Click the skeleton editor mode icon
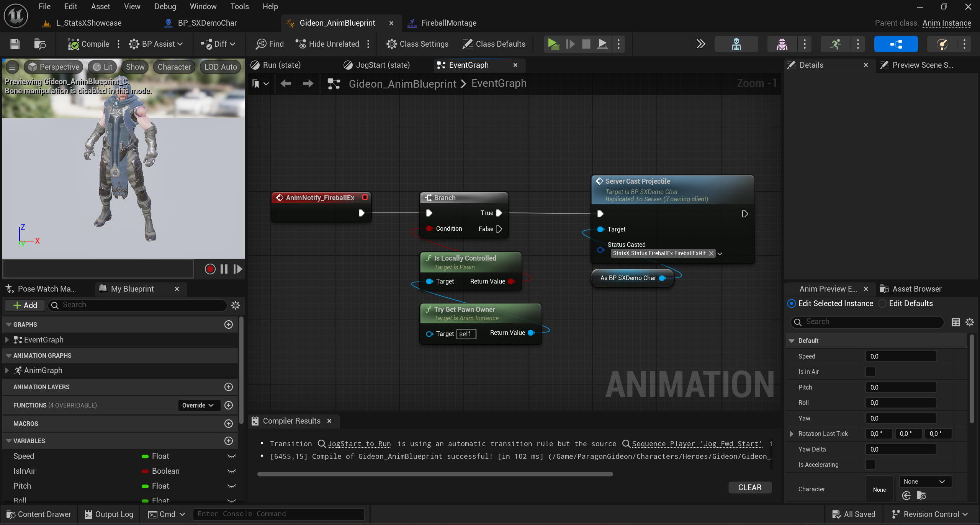This screenshot has width=980, height=525. [736, 44]
